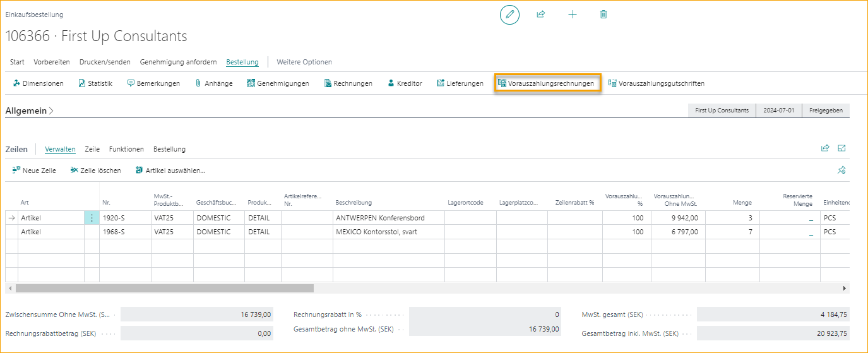Open row options for ANTWERPEN line
This screenshot has height=353, width=868.
[92, 218]
